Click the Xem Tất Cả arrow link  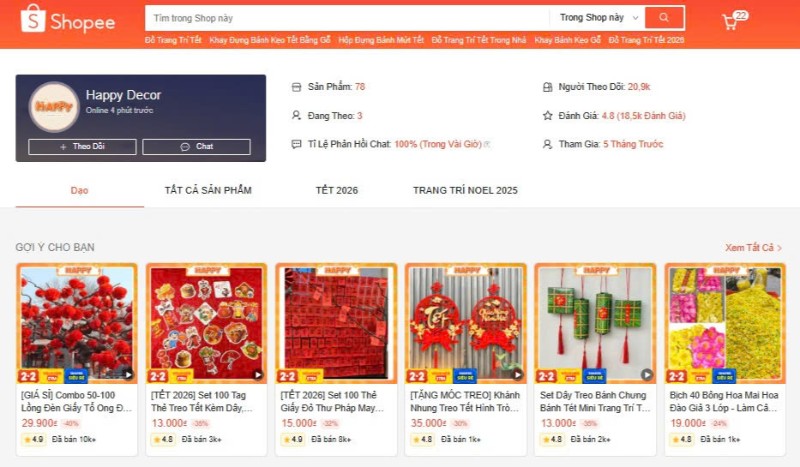(x=753, y=248)
